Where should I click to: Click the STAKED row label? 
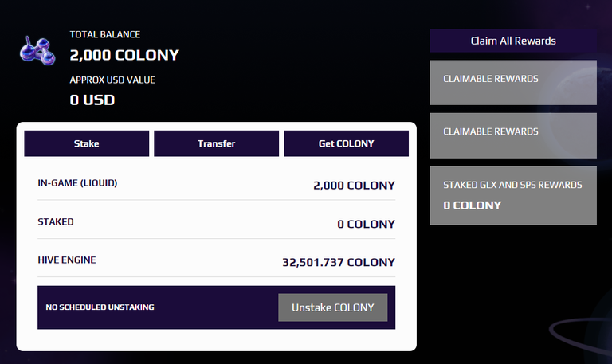[56, 221]
